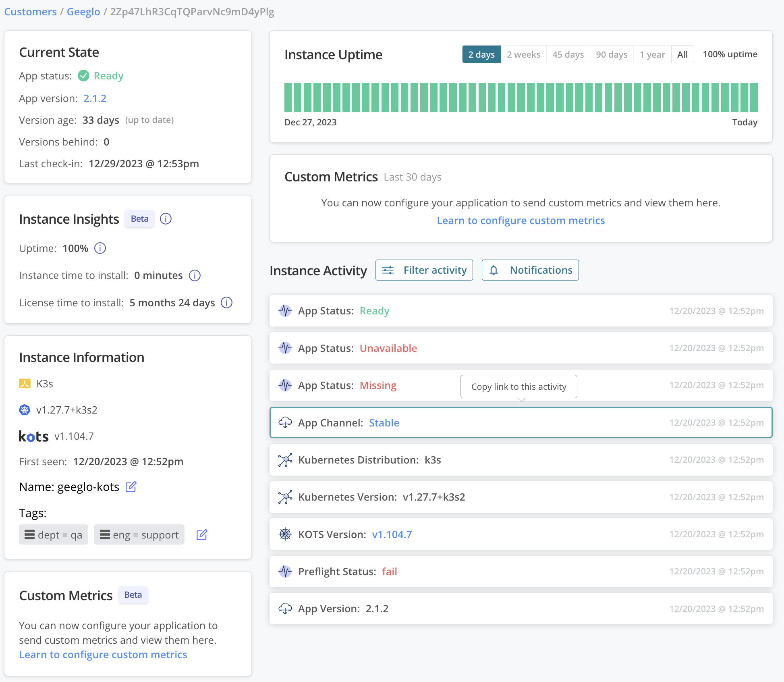This screenshot has height=682, width=784.
Task: Click the pulse icon on Preflight Status row
Action: (x=285, y=572)
